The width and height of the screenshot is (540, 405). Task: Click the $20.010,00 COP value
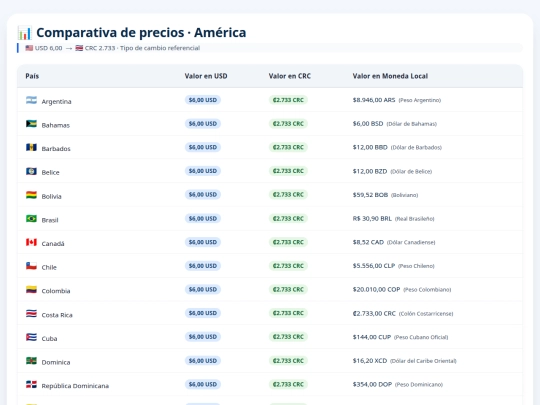[376, 290]
